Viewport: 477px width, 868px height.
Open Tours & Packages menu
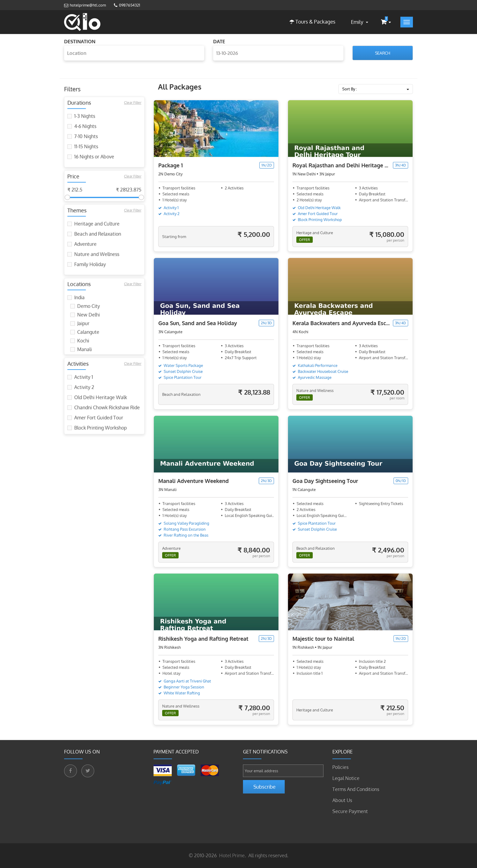click(x=312, y=22)
